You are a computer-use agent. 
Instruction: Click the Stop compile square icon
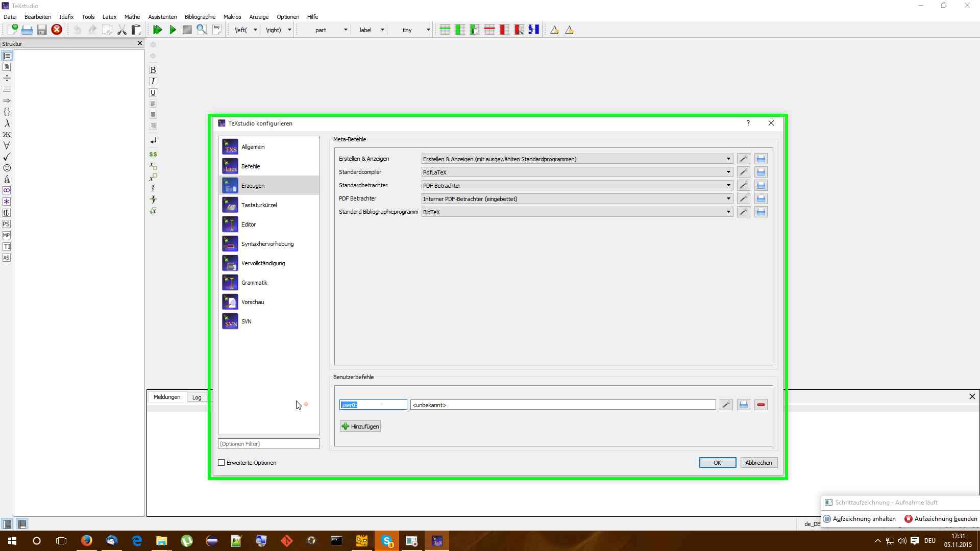pyautogui.click(x=187, y=30)
